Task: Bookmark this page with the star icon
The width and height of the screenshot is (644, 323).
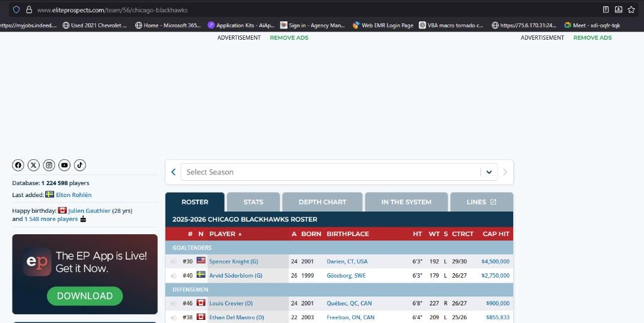Action: tap(631, 9)
